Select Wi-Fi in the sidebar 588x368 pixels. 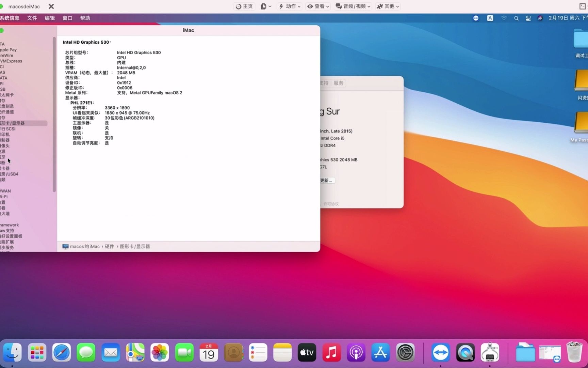pyautogui.click(x=4, y=197)
